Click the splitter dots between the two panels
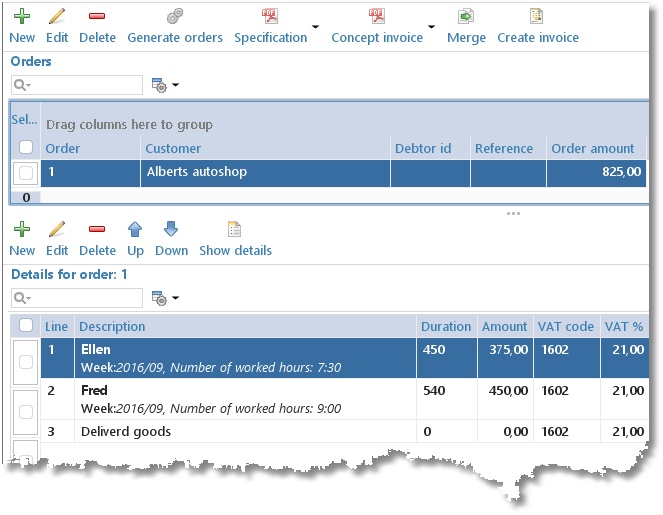This screenshot has width=663, height=515. coord(513,214)
